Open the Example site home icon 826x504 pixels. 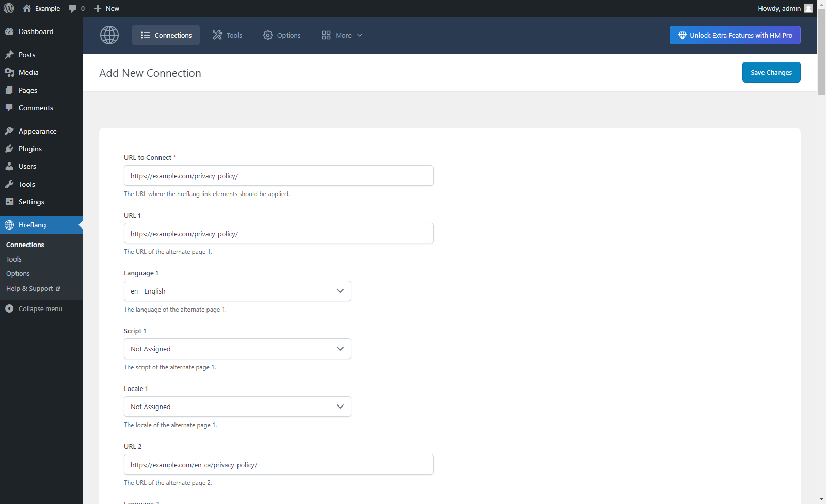pos(27,8)
